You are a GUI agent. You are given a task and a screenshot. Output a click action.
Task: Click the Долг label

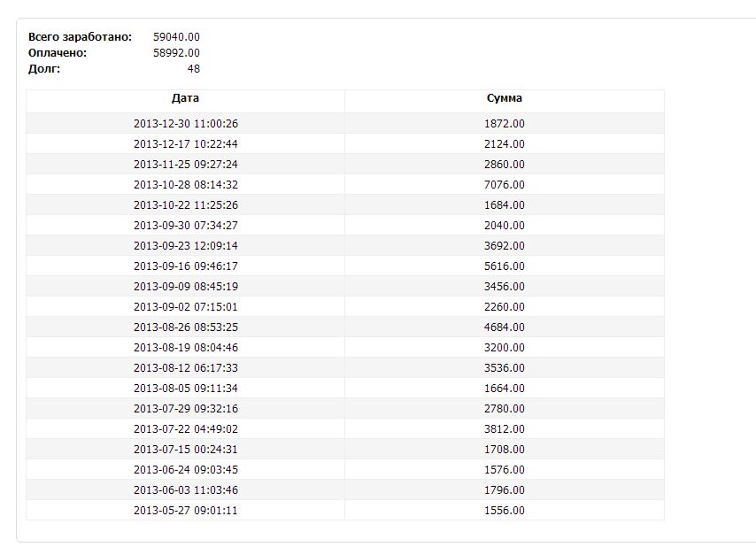44,69
